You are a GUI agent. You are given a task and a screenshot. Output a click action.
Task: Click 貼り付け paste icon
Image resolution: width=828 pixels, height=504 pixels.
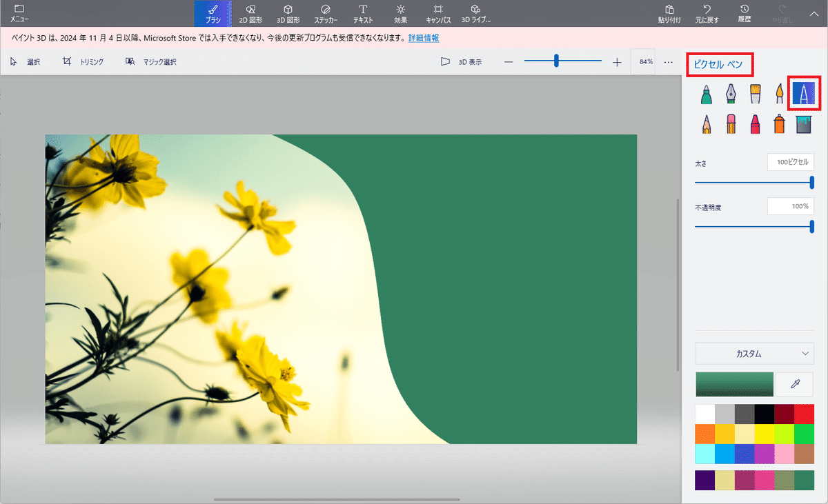669,13
